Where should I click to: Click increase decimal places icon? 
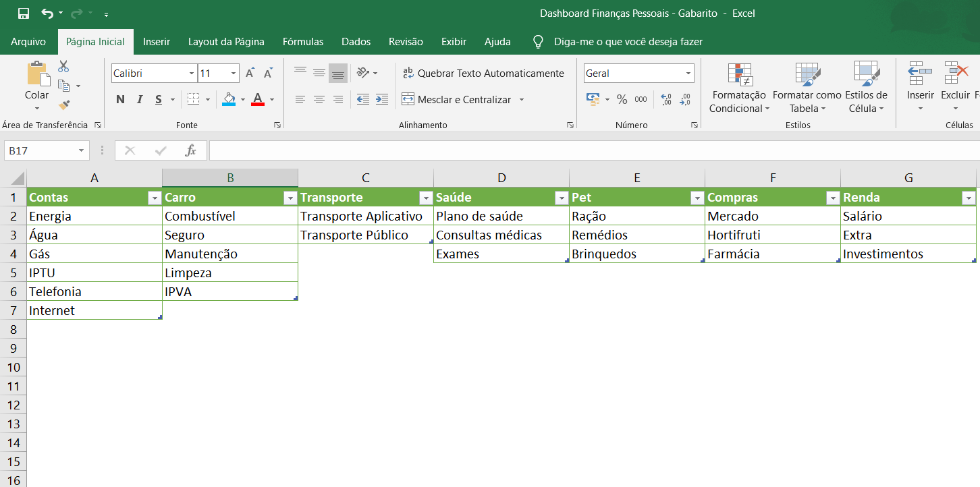[x=666, y=100]
